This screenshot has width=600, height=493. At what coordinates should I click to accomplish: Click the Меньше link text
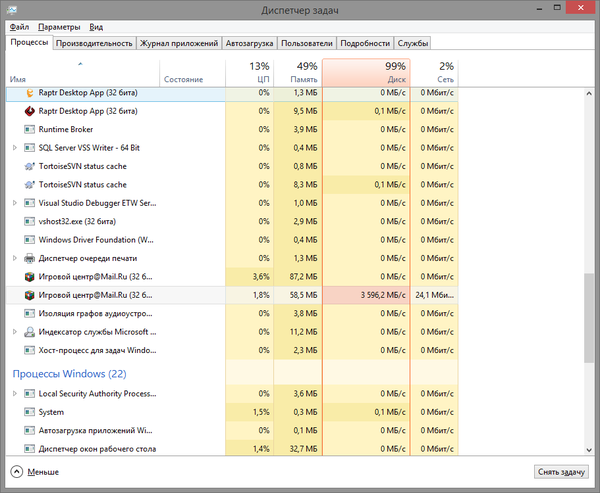click(43, 472)
